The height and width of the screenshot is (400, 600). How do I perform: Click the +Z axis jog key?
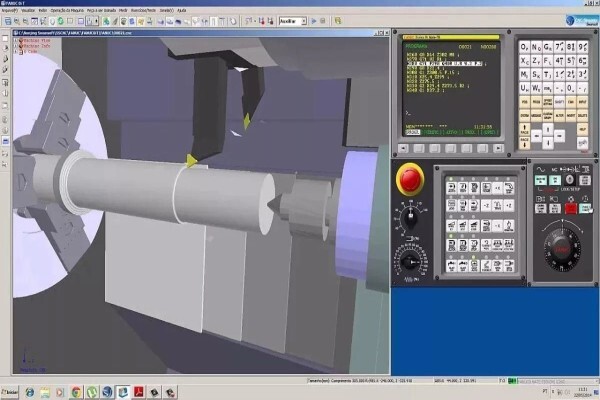tap(509, 206)
